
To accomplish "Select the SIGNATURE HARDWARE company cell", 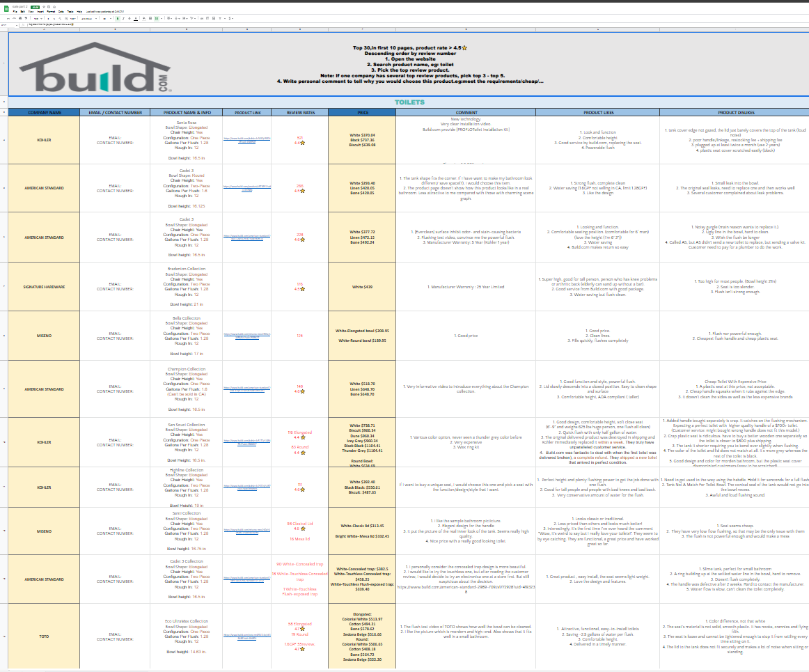I will tap(44, 286).
